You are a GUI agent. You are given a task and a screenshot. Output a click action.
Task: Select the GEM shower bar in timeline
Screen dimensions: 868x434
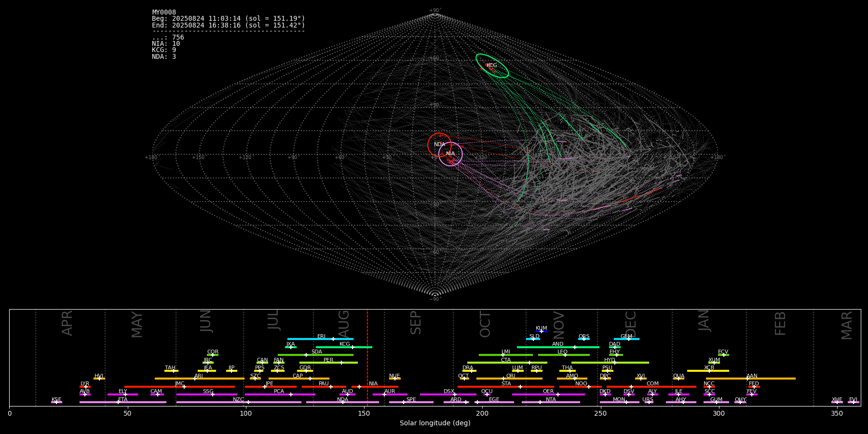point(626,339)
